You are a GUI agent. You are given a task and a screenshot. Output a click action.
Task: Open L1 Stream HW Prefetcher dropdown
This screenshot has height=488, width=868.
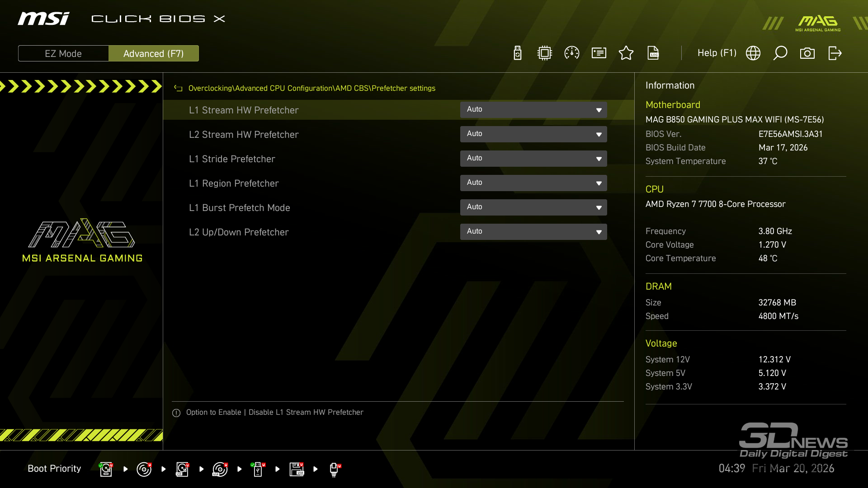tap(533, 110)
